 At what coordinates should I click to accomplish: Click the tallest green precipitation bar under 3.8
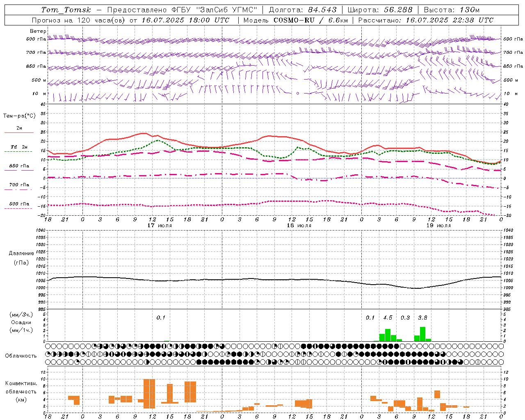click(x=422, y=334)
